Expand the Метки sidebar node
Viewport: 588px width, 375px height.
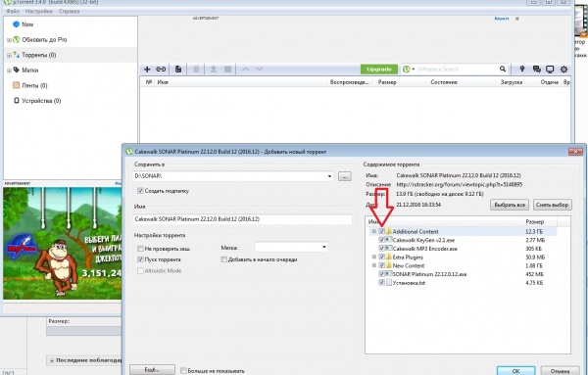9,70
